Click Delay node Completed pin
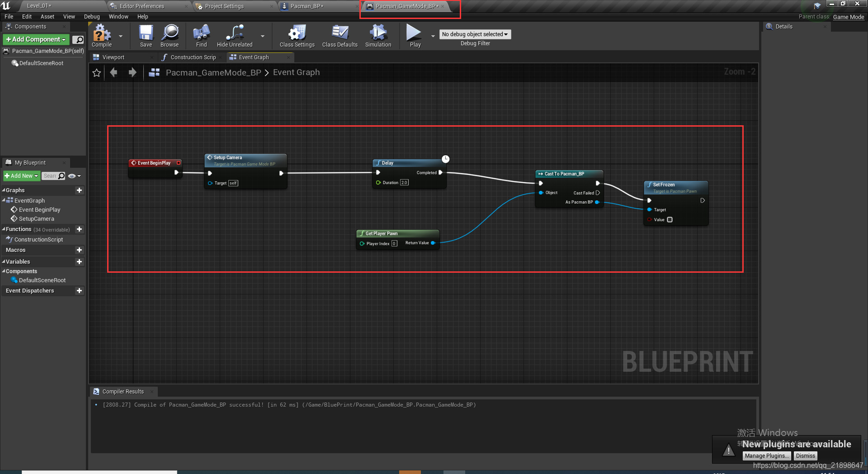 440,172
